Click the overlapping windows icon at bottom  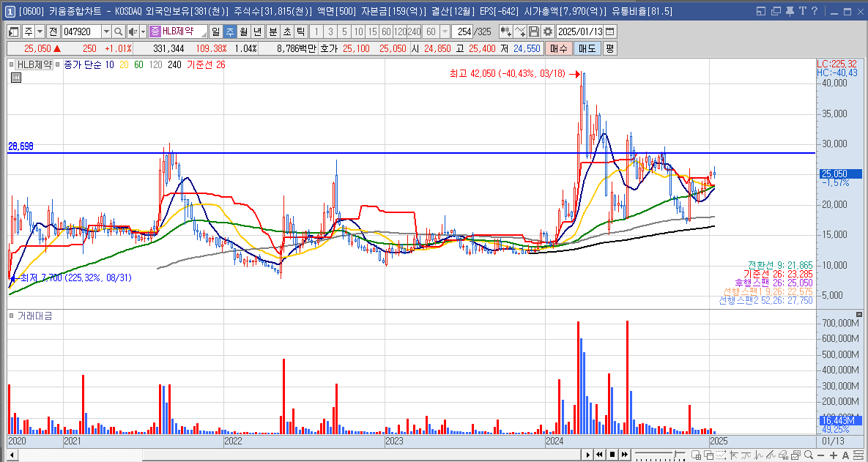tap(709, 455)
